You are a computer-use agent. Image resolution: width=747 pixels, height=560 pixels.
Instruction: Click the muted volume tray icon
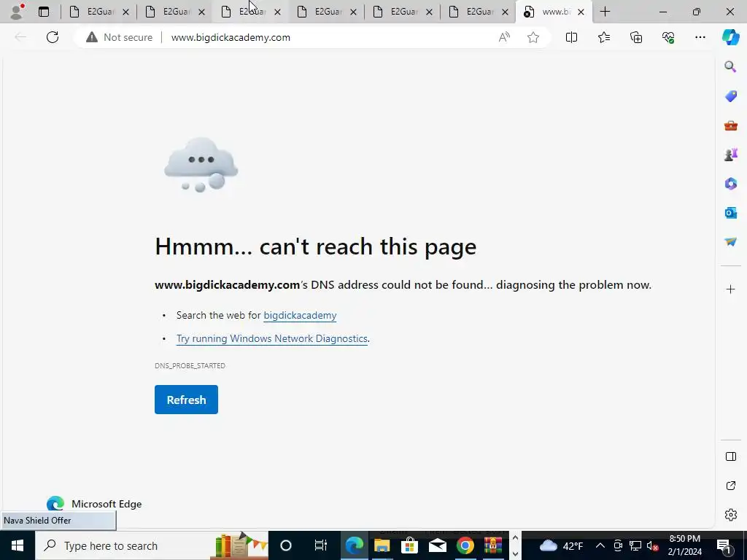coord(653,545)
